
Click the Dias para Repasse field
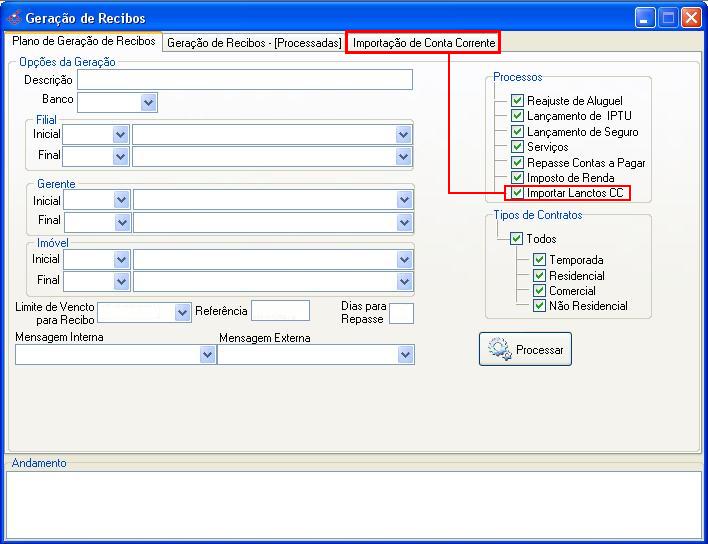click(x=400, y=313)
